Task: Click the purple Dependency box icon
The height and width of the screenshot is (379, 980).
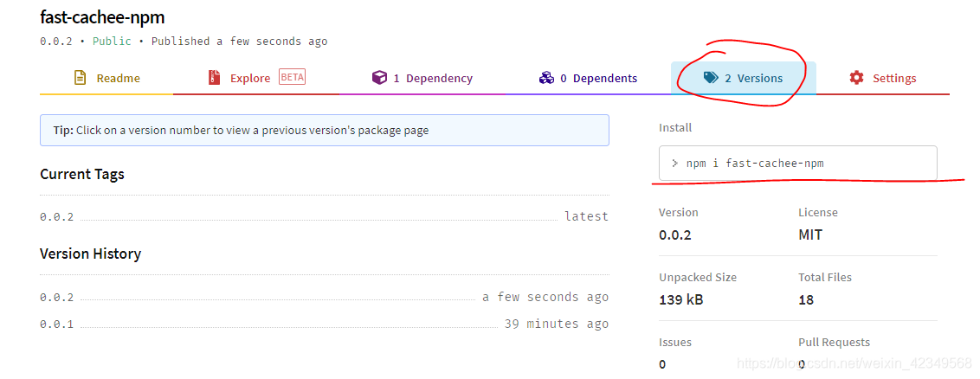Action: pyautogui.click(x=378, y=78)
